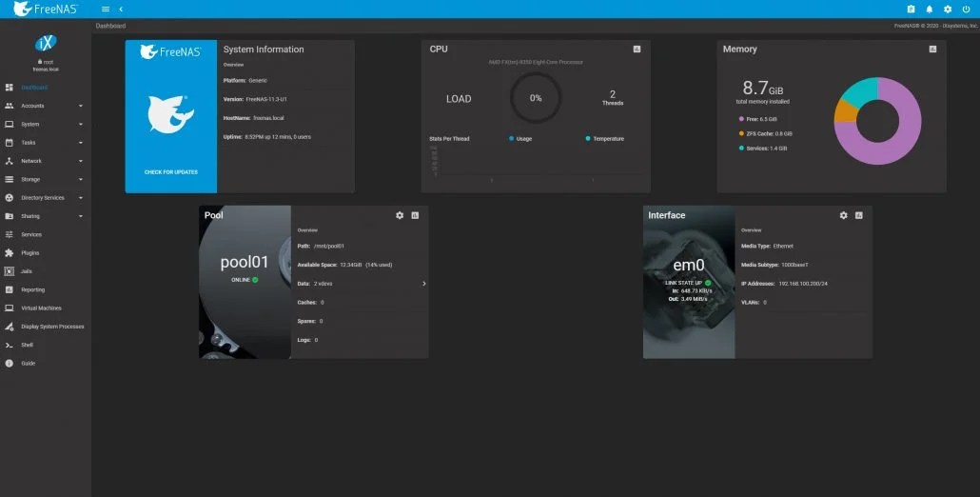Expand the Network menu arrow
This screenshot has width=980, height=497.
(x=81, y=161)
